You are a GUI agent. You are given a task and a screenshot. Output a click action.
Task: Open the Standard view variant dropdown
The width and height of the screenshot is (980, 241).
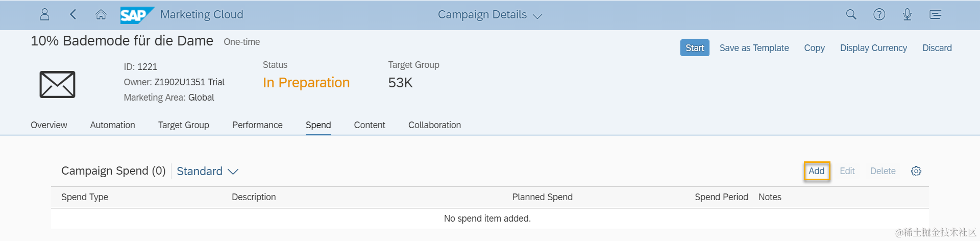(x=207, y=171)
